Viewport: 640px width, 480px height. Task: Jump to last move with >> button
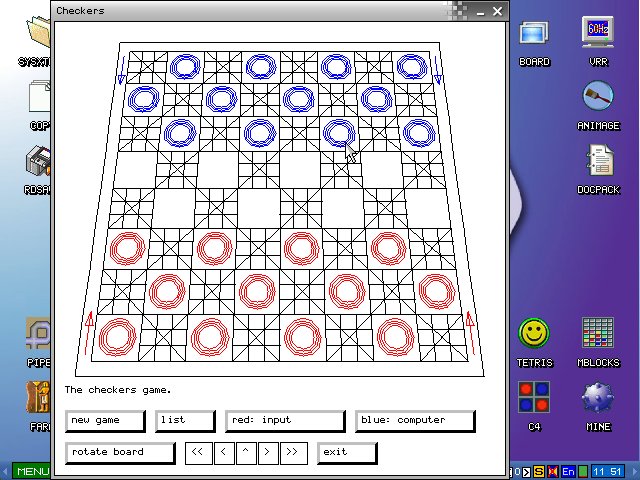tap(292, 452)
